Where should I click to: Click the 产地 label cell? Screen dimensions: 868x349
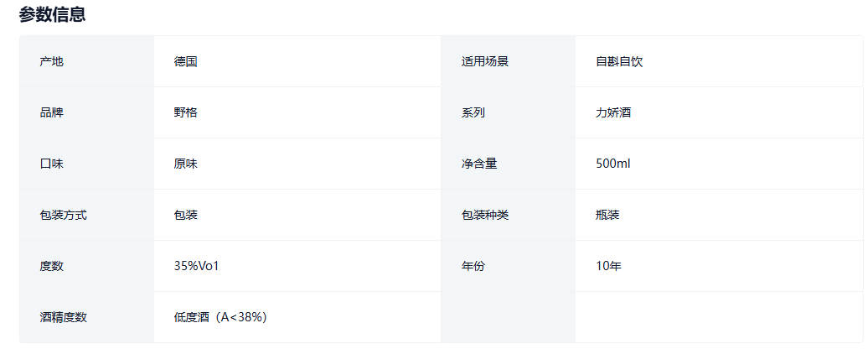pos(51,61)
